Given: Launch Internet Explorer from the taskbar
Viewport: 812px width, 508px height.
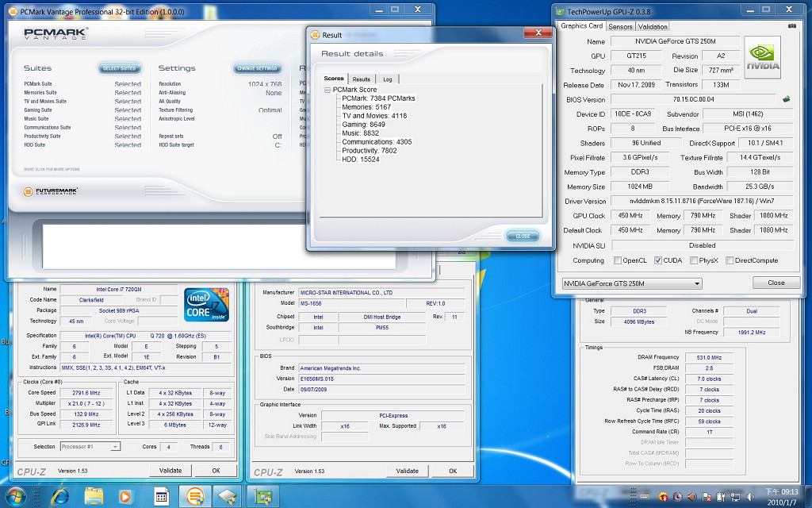Looking at the screenshot, I should pos(59,497).
